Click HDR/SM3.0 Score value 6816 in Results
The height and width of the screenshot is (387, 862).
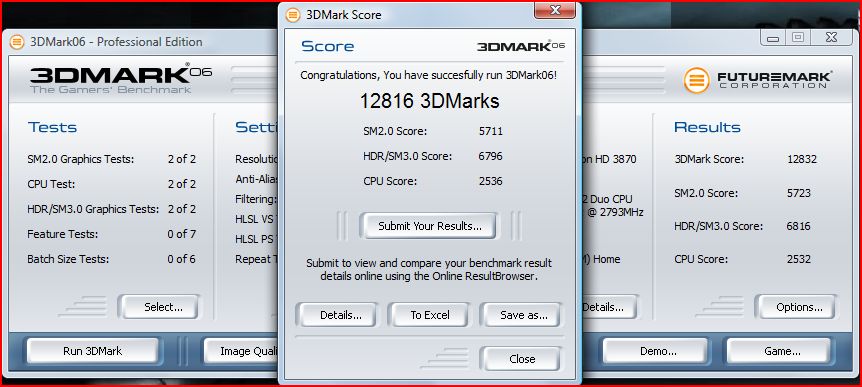pyautogui.click(x=798, y=226)
